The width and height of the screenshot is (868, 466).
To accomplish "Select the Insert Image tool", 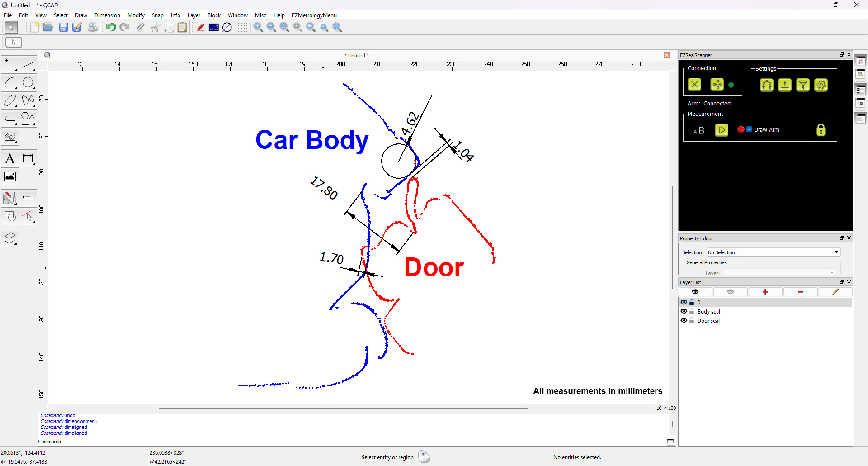I will tap(10, 177).
